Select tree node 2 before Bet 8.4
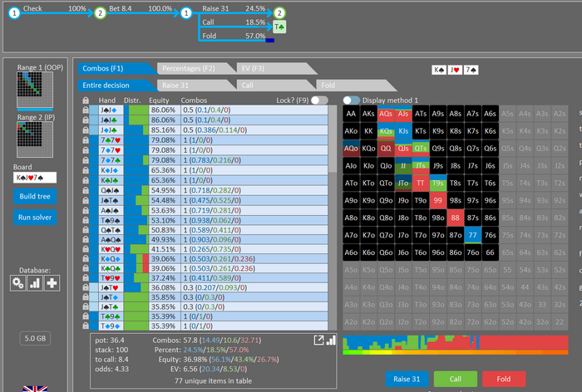This screenshot has width=582, height=392. (x=100, y=13)
